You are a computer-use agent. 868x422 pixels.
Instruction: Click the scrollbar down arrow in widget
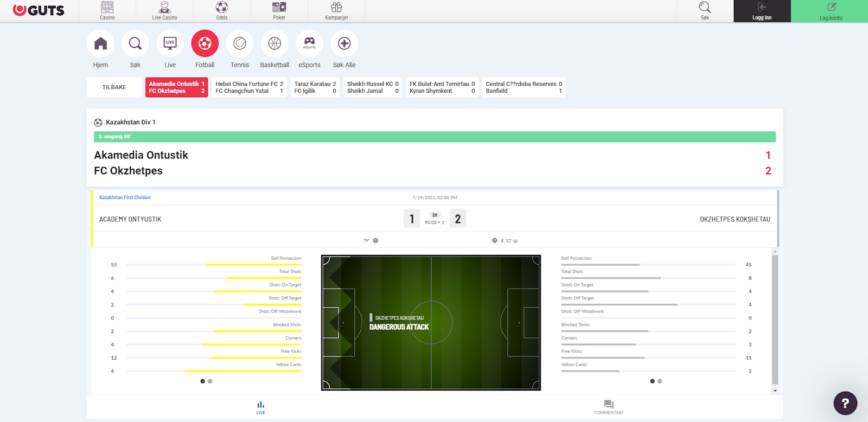tap(775, 391)
